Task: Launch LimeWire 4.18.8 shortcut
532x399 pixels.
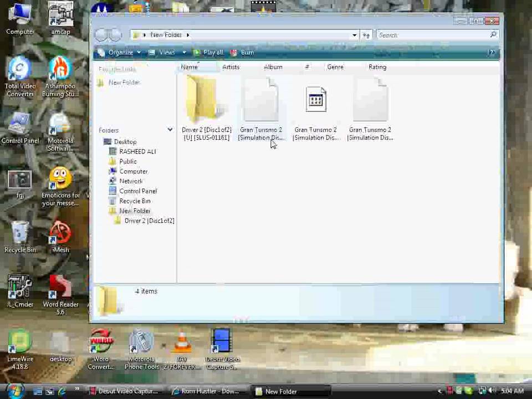Action: [20, 350]
